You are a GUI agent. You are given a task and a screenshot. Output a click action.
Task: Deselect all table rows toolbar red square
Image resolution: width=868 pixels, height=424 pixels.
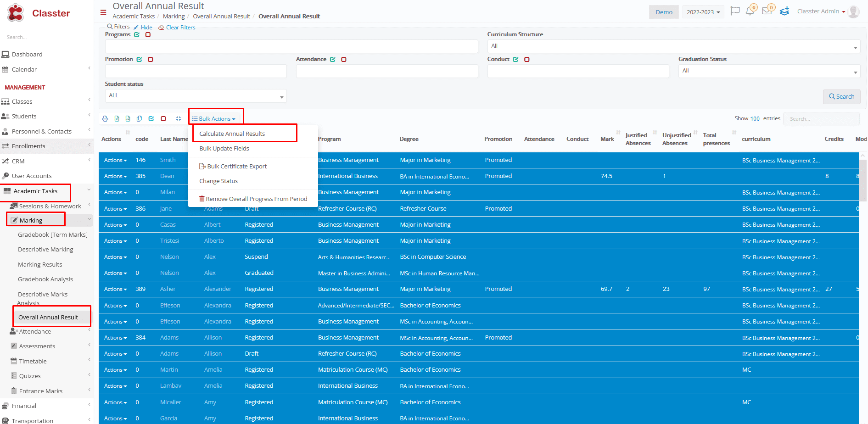(x=163, y=118)
